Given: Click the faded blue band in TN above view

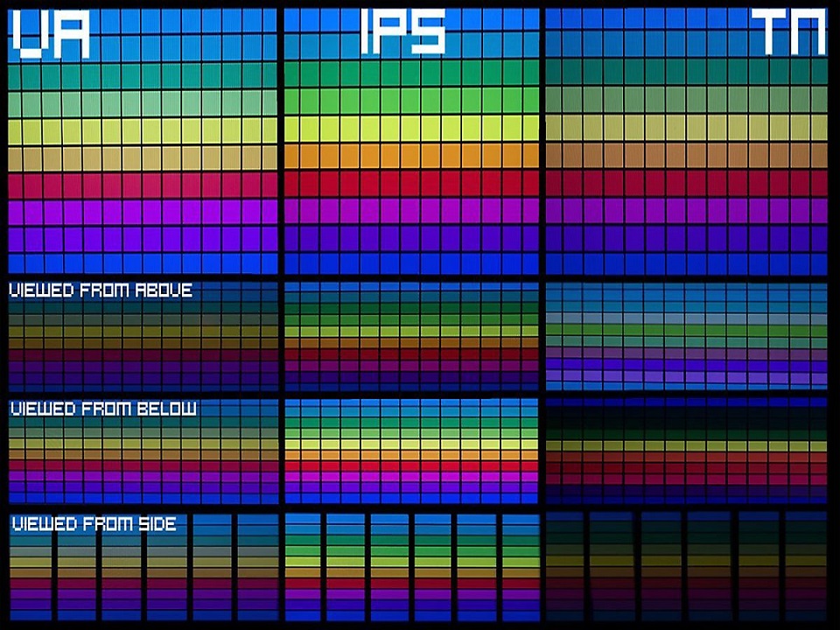Looking at the screenshot, I should point(682,315).
